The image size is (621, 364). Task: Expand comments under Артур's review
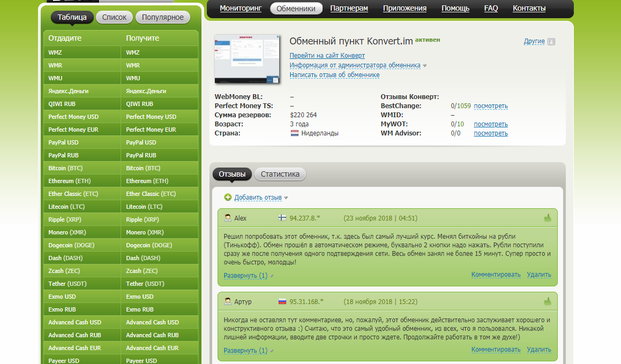(245, 351)
